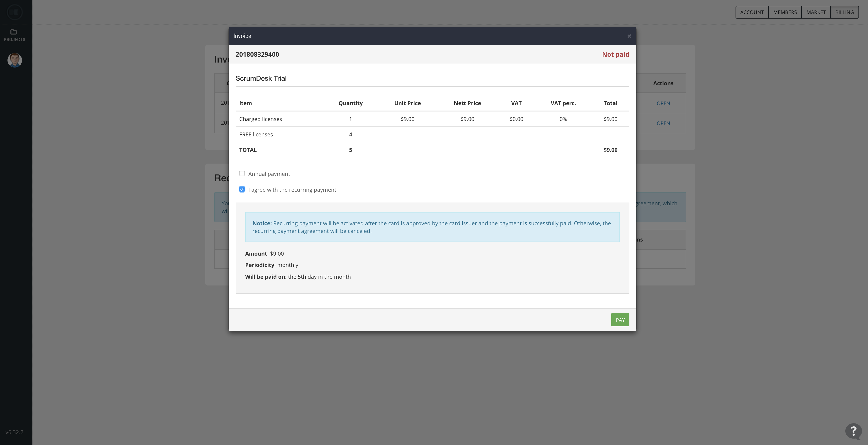Viewport: 868px width, 445px height.
Task: Click the green PAY button
Action: pyautogui.click(x=620, y=320)
